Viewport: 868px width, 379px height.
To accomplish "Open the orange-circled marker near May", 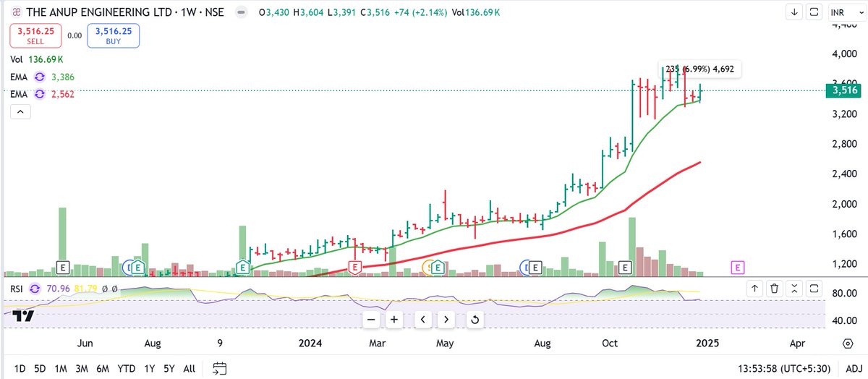I will tap(427, 267).
